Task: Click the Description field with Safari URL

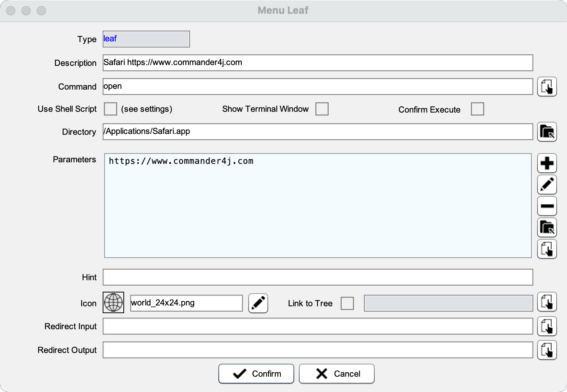Action: click(318, 63)
